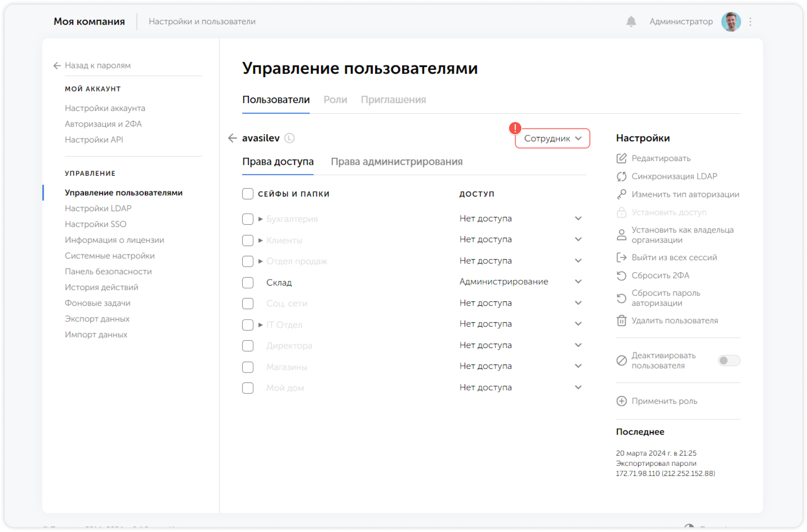Open Панель безопасности section
The image size is (807, 532).
pyautogui.click(x=108, y=271)
